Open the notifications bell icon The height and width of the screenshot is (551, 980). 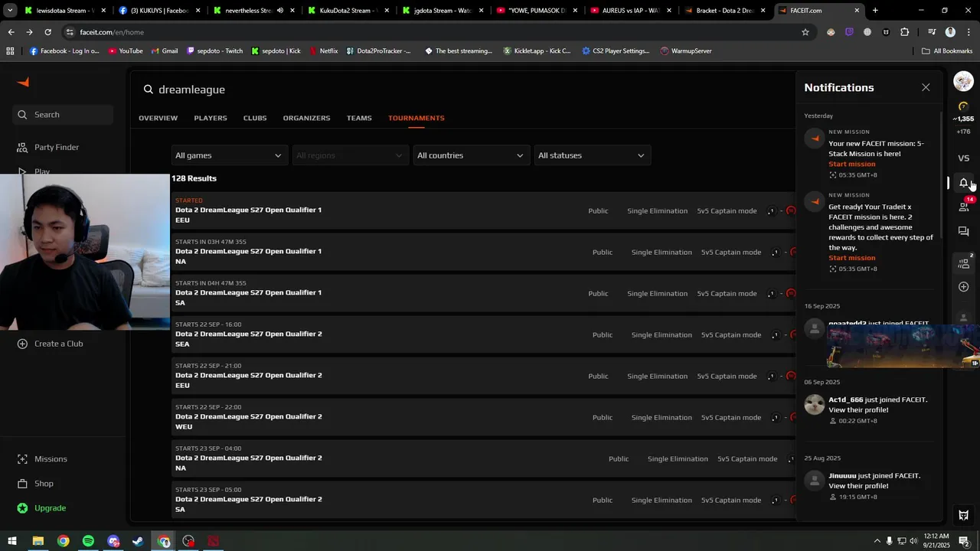click(x=964, y=183)
